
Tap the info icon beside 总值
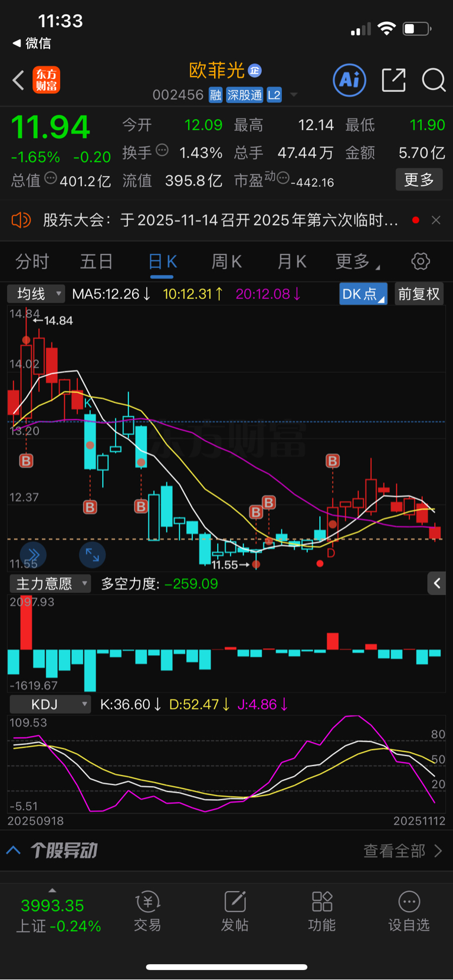coord(51,178)
